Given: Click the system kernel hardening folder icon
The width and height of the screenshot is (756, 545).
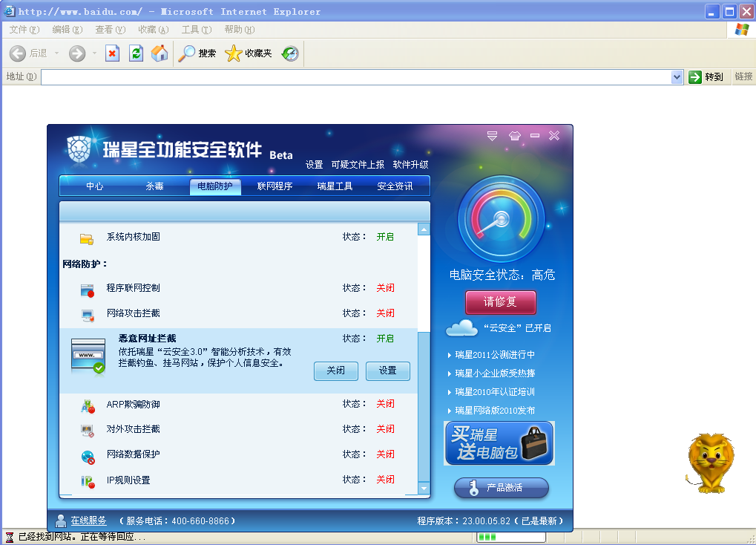Looking at the screenshot, I should pyautogui.click(x=87, y=238).
